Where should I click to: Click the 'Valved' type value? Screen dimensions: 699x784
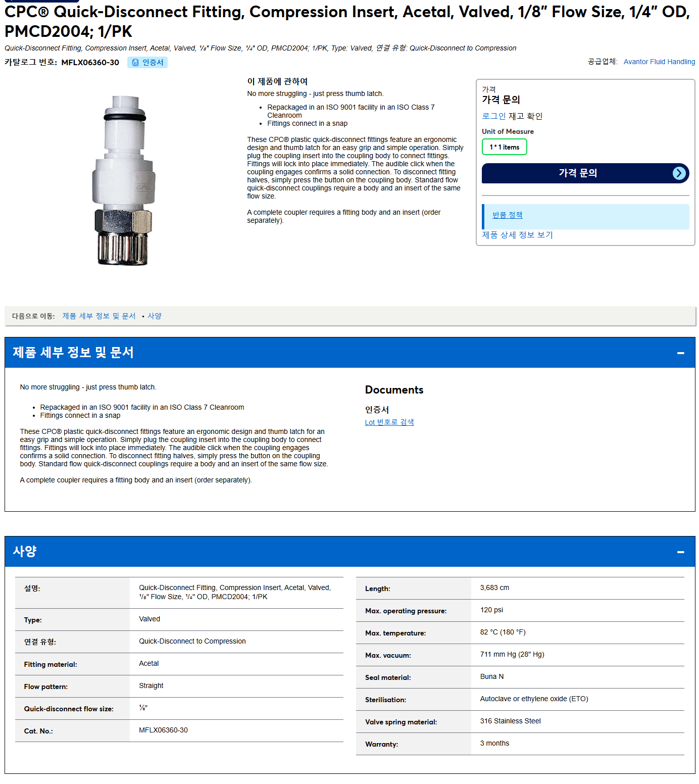pyautogui.click(x=149, y=619)
